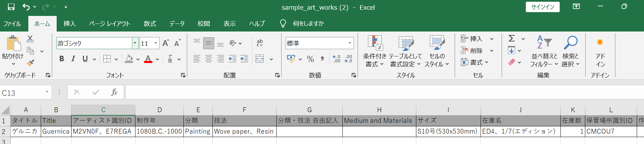Toggle Italic formatting
This screenshot has width=644, height=144.
pyautogui.click(x=73, y=59)
